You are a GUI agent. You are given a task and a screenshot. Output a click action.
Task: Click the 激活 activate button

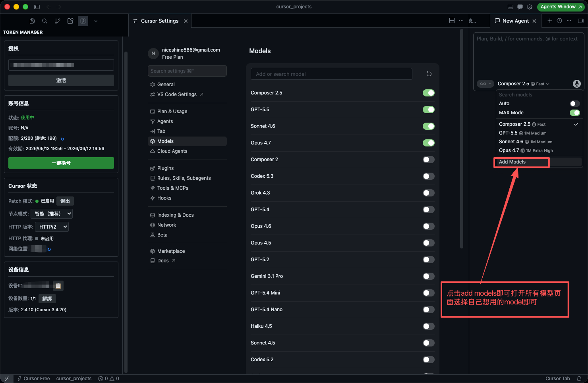click(x=61, y=81)
